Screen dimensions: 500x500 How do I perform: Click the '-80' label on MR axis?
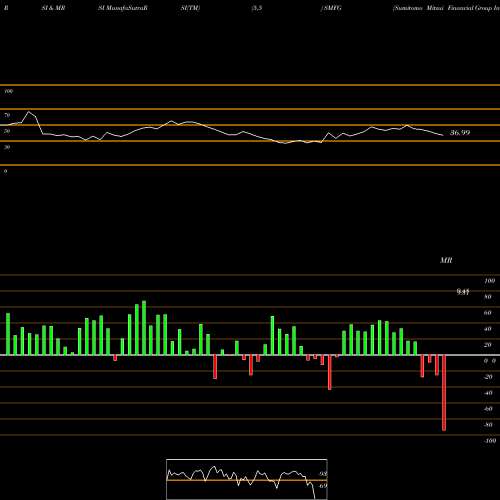point(488,425)
